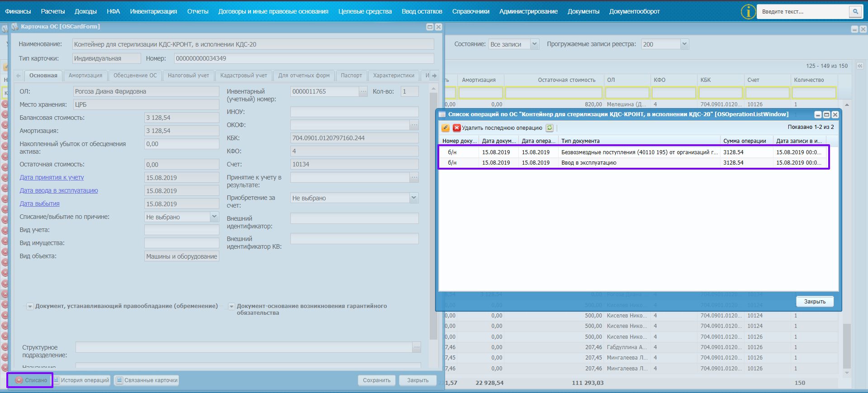Viewport: 868px width, 393px height.
Task: Click ellipsis beside Структурное подразделение field
Action: [417, 347]
